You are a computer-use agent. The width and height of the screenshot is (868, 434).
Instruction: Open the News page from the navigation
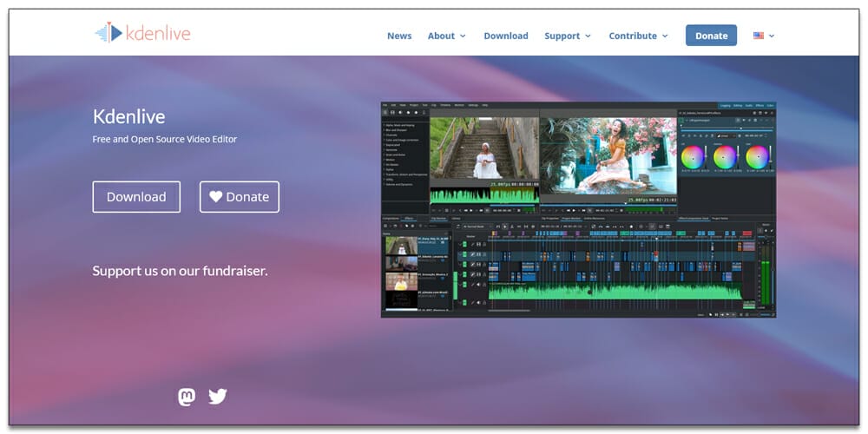click(x=399, y=36)
